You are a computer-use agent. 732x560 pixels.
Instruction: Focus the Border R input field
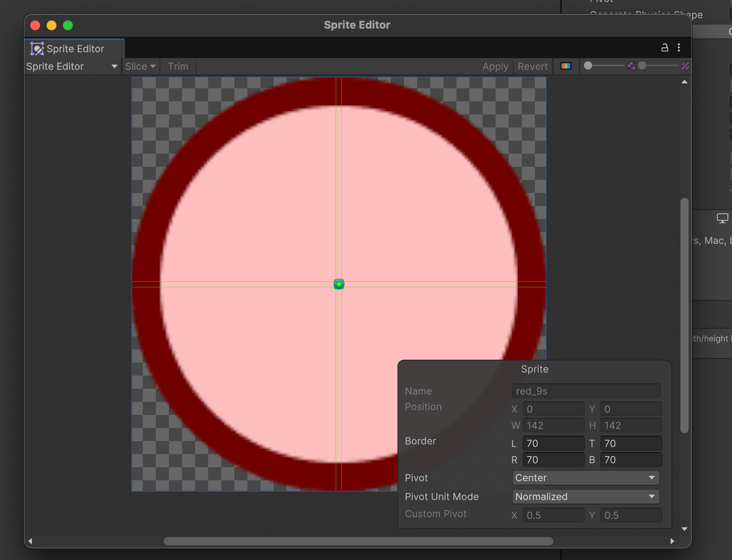point(553,460)
